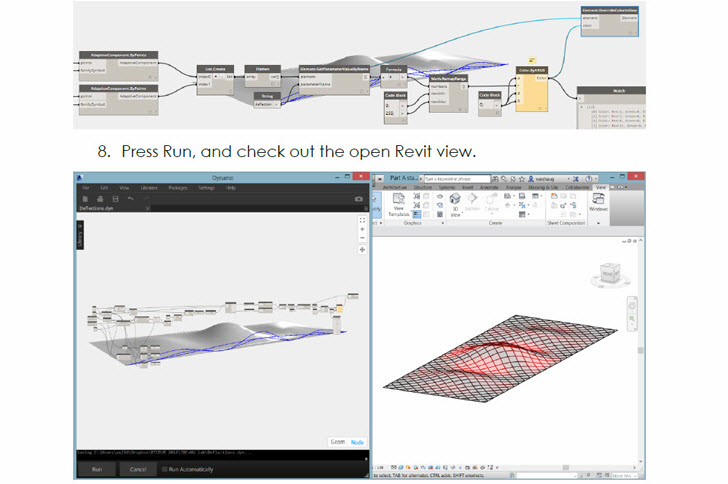Click the View Templates tool in Revit ribbon
Viewport: 728px width, 484px height.
pos(398,204)
